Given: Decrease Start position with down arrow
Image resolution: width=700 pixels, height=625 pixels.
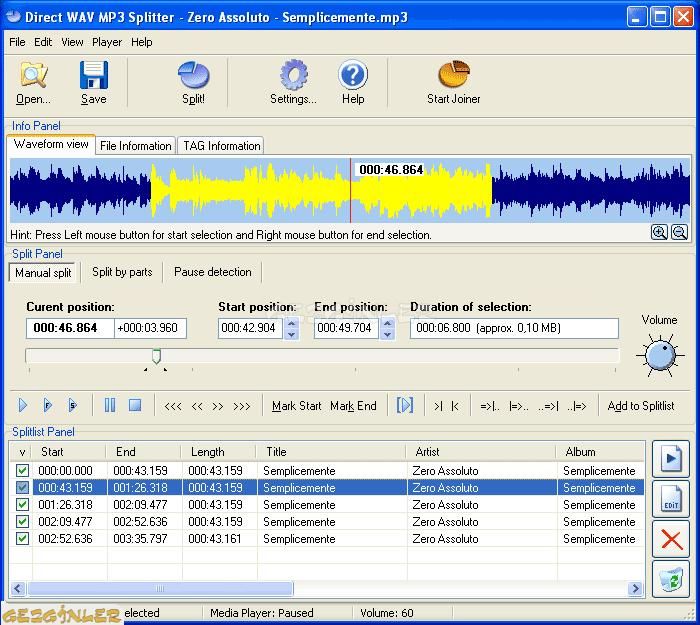Looking at the screenshot, I should pyautogui.click(x=292, y=334).
